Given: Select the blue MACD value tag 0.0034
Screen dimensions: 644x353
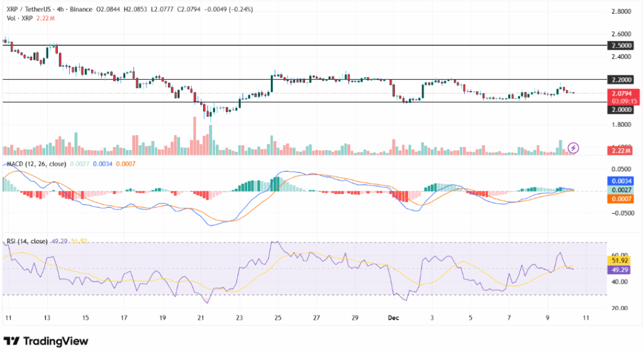Looking at the screenshot, I should (x=621, y=181).
